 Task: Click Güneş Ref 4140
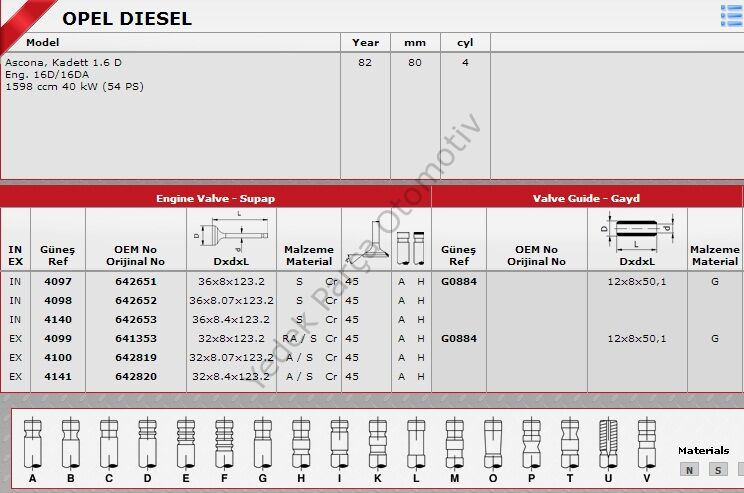[58, 319]
